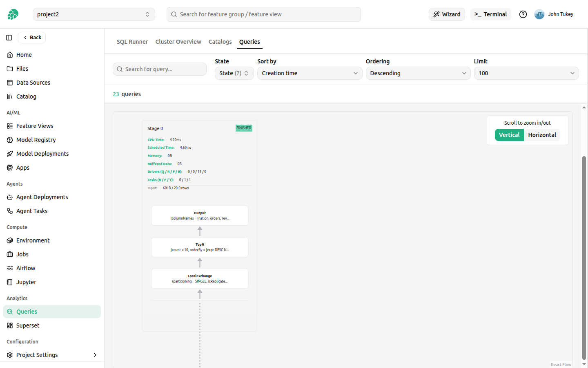Click the LocalExchange plan node
588x368 pixels.
[200, 278]
